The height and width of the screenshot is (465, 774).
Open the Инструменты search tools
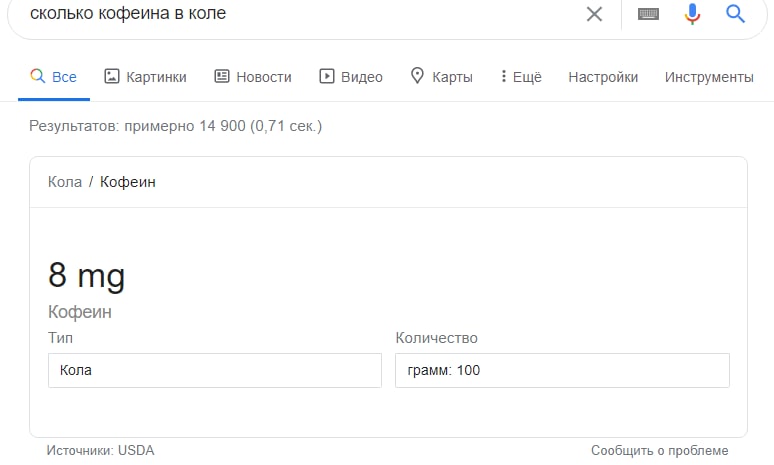pos(709,78)
